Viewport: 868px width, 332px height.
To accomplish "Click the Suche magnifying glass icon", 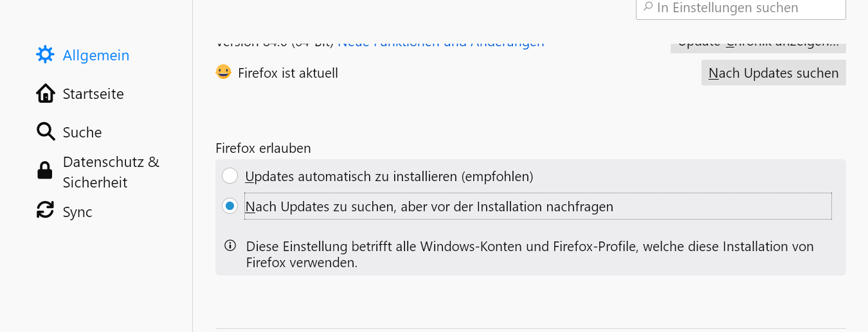I will pos(45,132).
